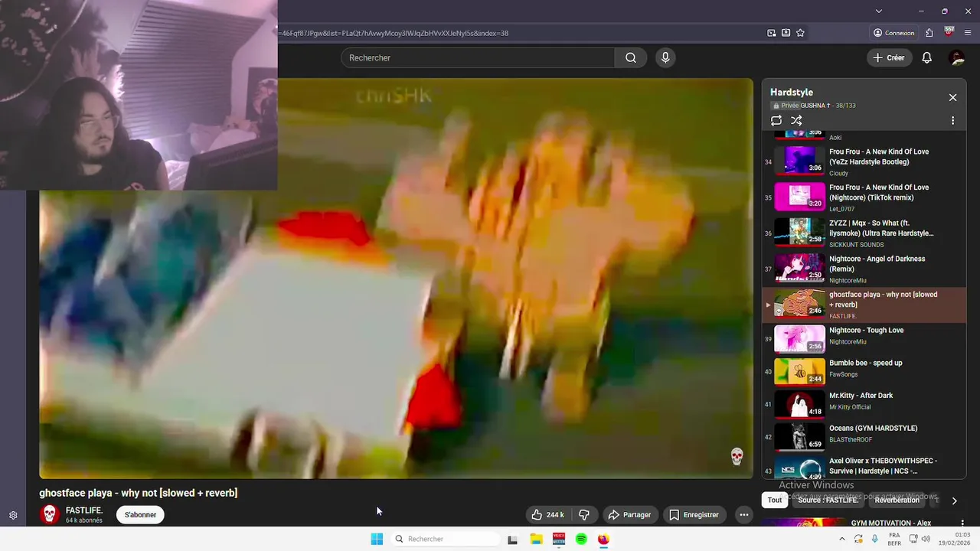Click the microphone icon in system tray
The height and width of the screenshot is (551, 980).
coord(874,539)
